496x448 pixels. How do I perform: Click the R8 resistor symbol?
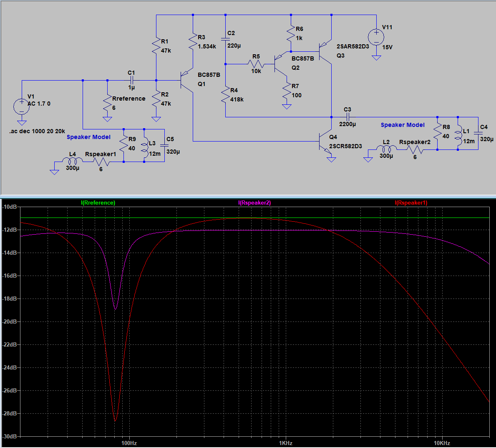pos(438,131)
